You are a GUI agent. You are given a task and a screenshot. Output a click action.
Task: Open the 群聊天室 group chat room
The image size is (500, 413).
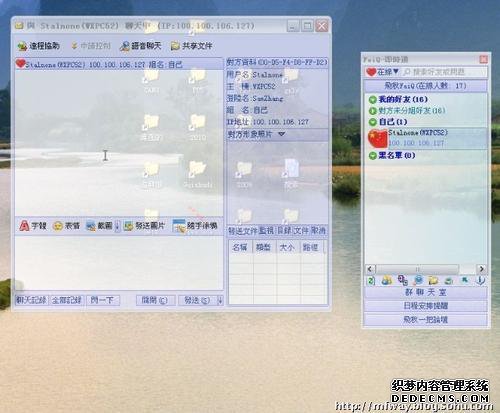[425, 292]
